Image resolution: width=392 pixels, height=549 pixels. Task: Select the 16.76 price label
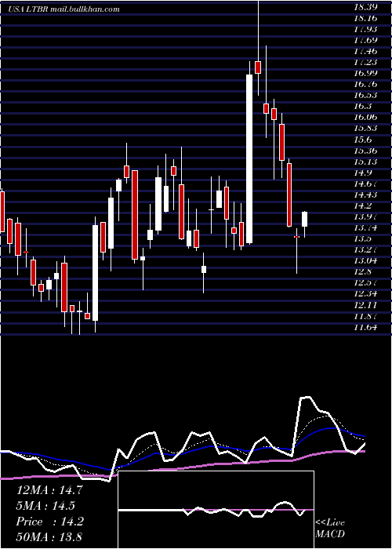(365, 85)
